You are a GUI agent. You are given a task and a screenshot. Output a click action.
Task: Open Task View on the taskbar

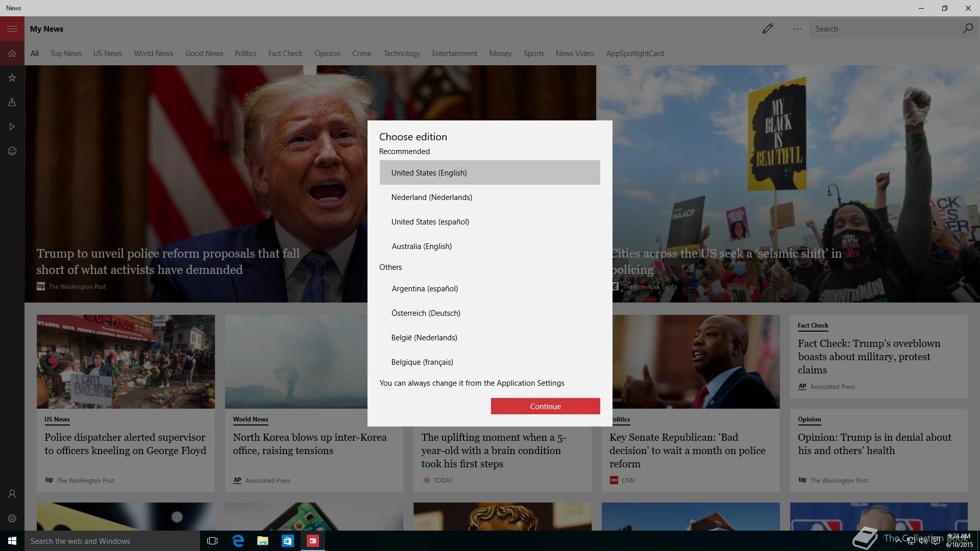pyautogui.click(x=212, y=541)
